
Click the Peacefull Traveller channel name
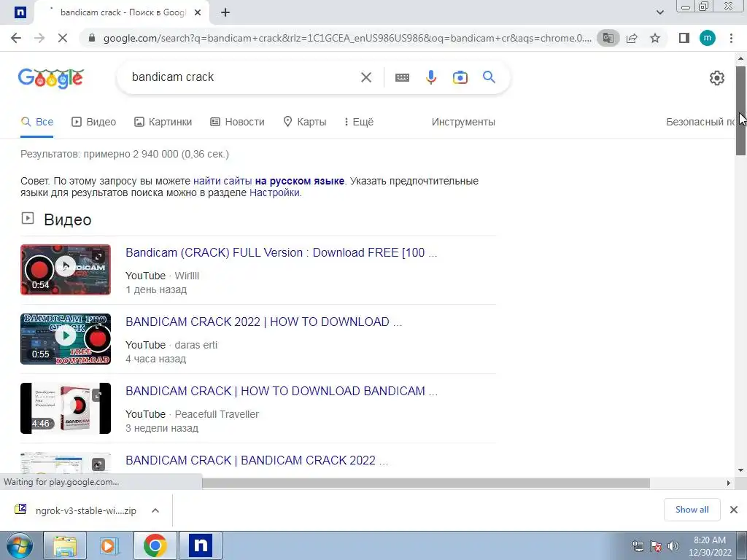tap(217, 414)
